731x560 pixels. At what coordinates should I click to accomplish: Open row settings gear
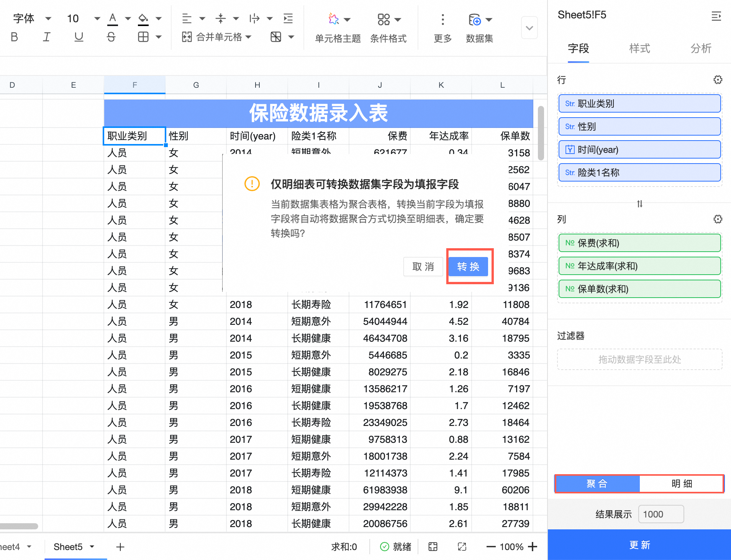click(718, 80)
